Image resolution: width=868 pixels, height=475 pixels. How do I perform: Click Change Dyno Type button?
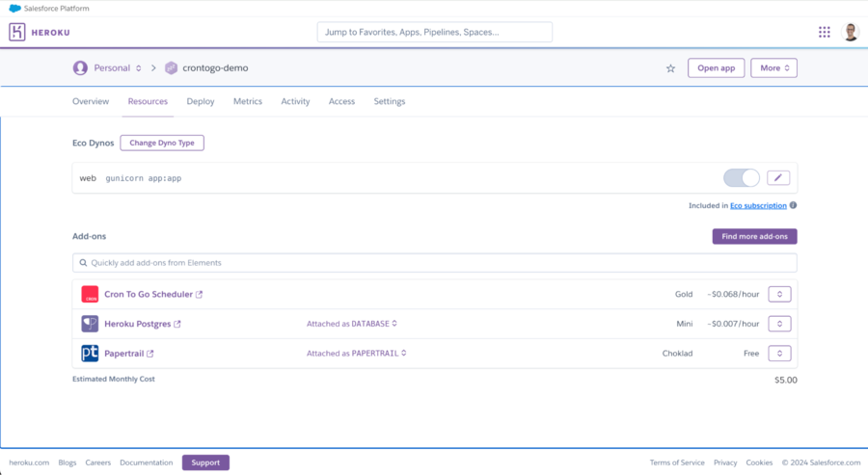click(162, 143)
